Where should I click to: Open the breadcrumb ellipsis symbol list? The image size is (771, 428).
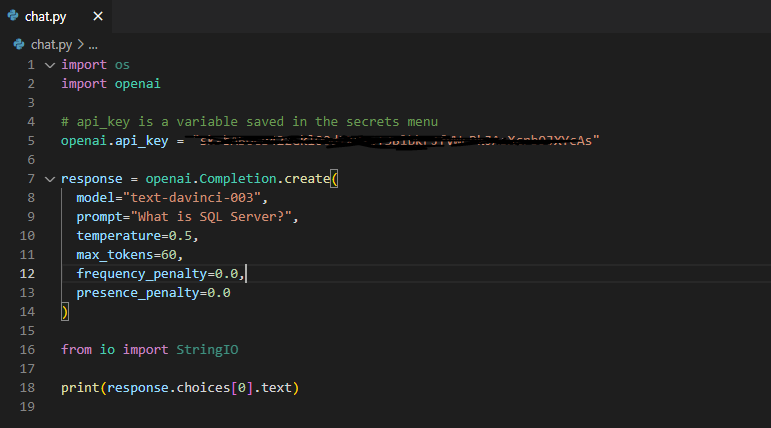coord(93,44)
